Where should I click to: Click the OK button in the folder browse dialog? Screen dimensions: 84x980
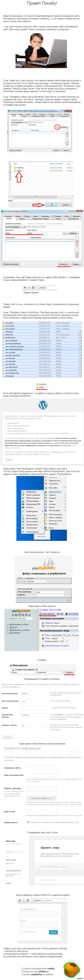[52, 205]
